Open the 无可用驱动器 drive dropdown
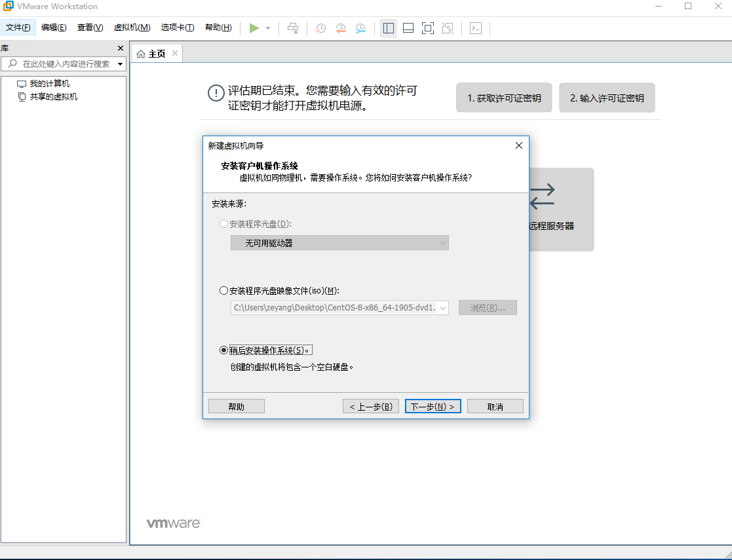 point(444,242)
